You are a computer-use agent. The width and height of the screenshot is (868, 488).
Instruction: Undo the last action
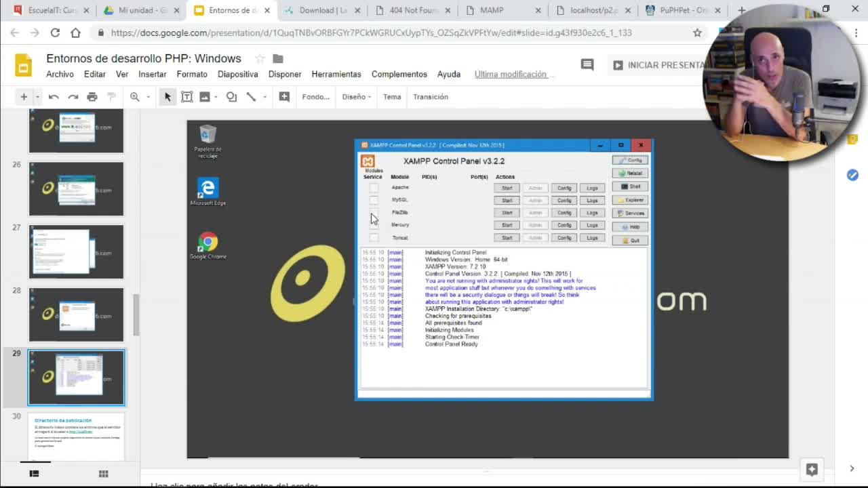click(54, 97)
